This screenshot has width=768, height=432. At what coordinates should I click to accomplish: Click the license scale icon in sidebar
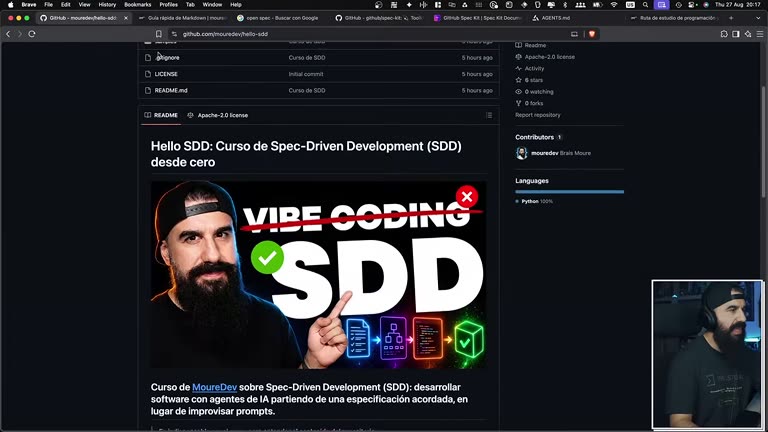point(518,57)
